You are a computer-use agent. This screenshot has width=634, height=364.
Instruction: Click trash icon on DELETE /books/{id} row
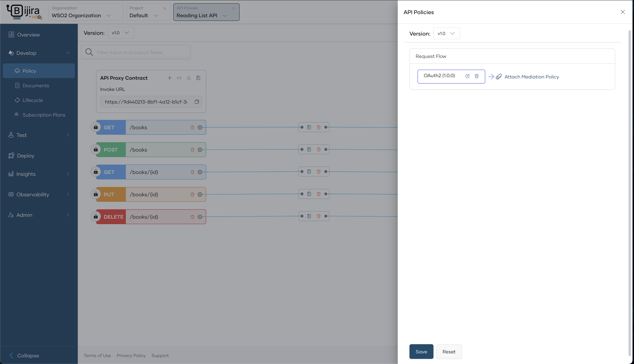192,217
